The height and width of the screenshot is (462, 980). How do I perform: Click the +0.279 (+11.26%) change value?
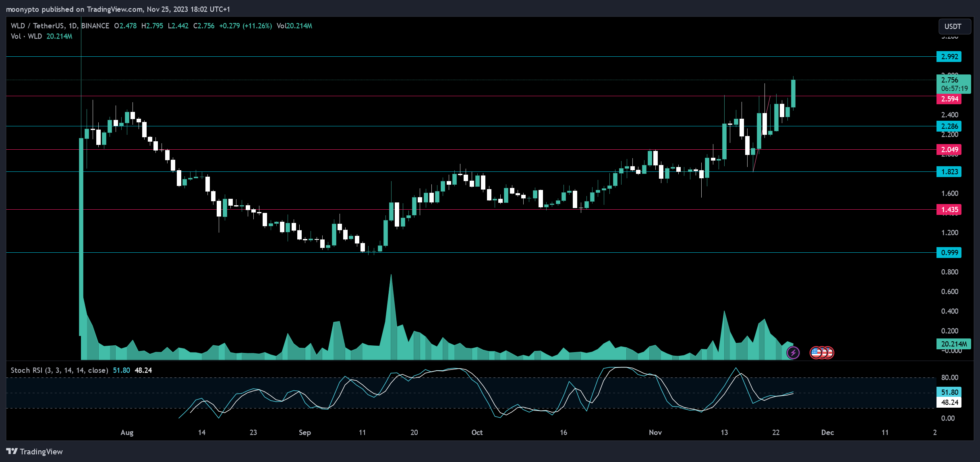(245, 26)
